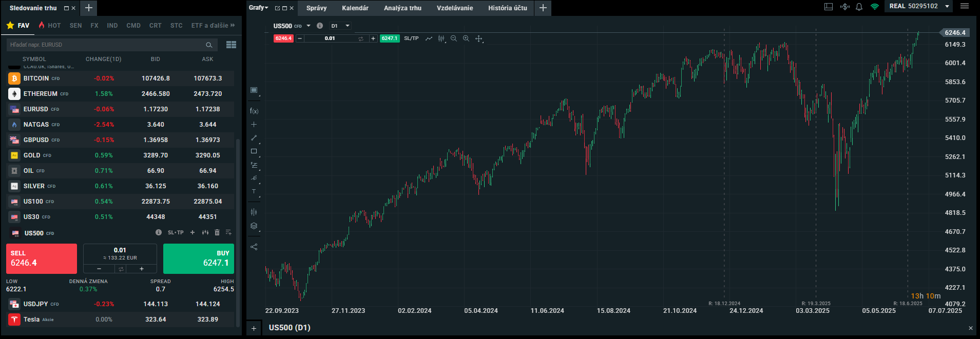Image resolution: width=980 pixels, height=339 pixels.
Task: Toggle volume units swap in US500 order panel
Action: [121, 269]
